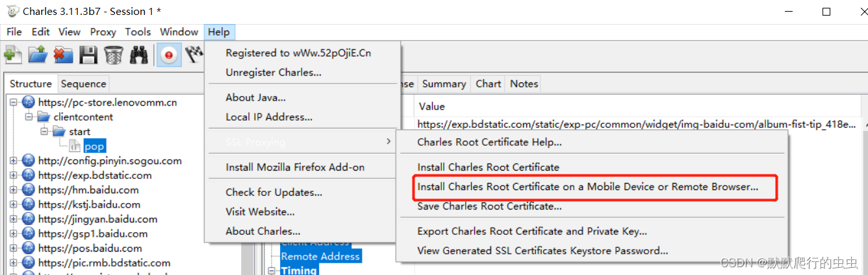
Task: Expand the jingyan.baidu.com host node
Action: 14,219
